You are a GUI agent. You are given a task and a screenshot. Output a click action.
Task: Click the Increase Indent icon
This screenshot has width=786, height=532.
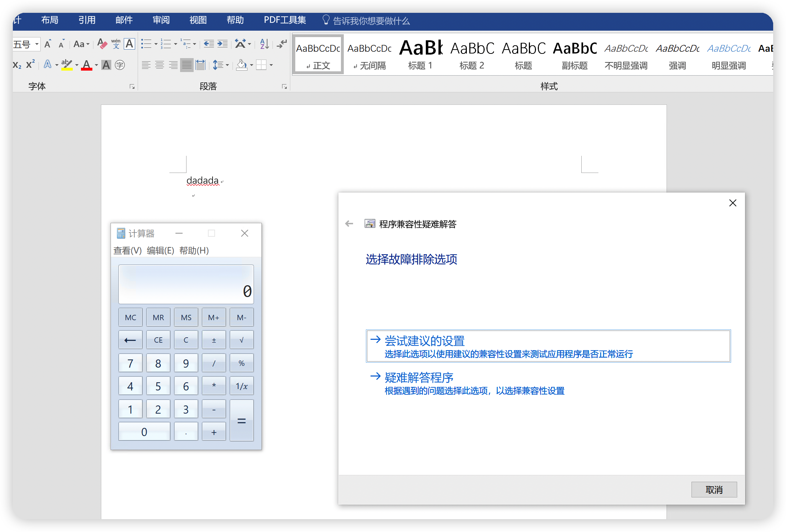click(223, 44)
